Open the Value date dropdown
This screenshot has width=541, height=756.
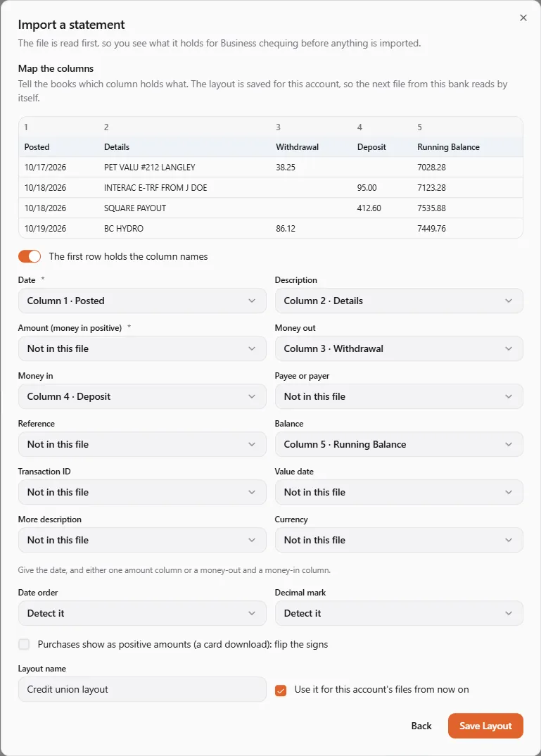399,492
